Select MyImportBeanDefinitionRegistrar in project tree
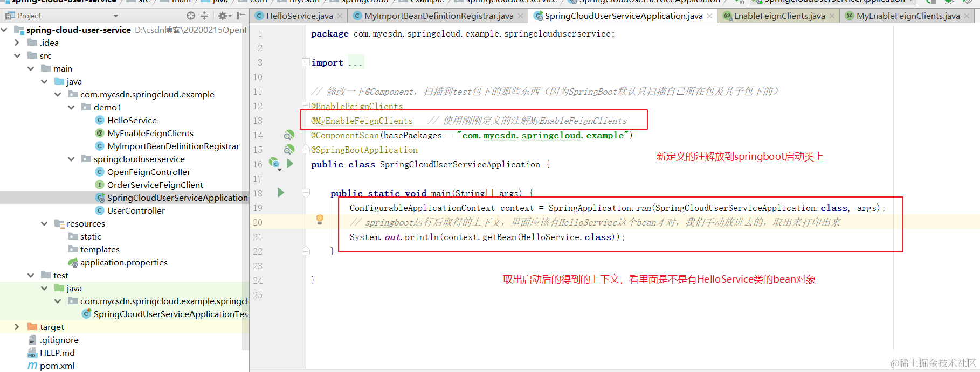Viewport: 980px width, 372px height. tap(172, 146)
